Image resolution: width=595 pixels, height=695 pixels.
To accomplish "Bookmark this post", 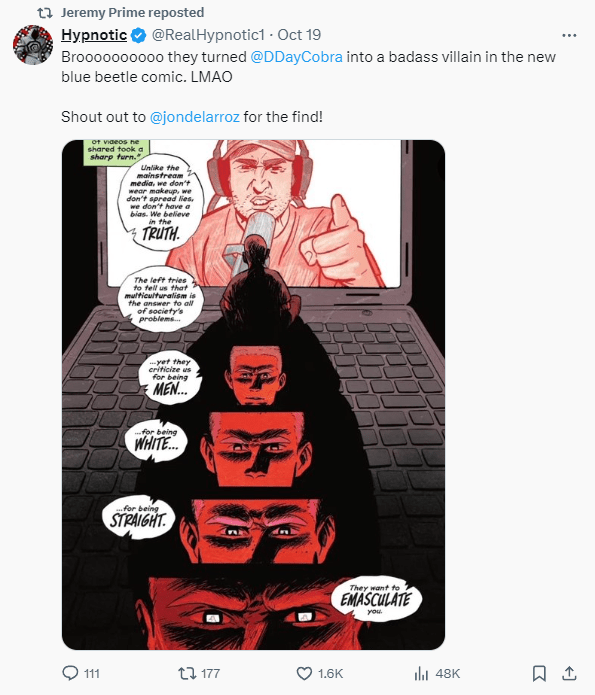I will (x=539, y=673).
